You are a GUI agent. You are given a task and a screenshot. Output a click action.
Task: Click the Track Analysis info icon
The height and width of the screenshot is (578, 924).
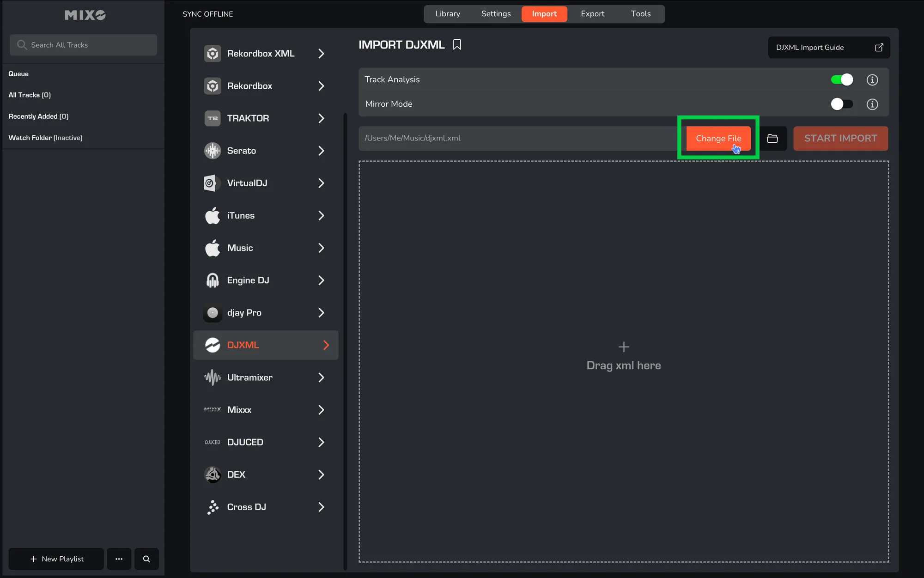pos(872,80)
